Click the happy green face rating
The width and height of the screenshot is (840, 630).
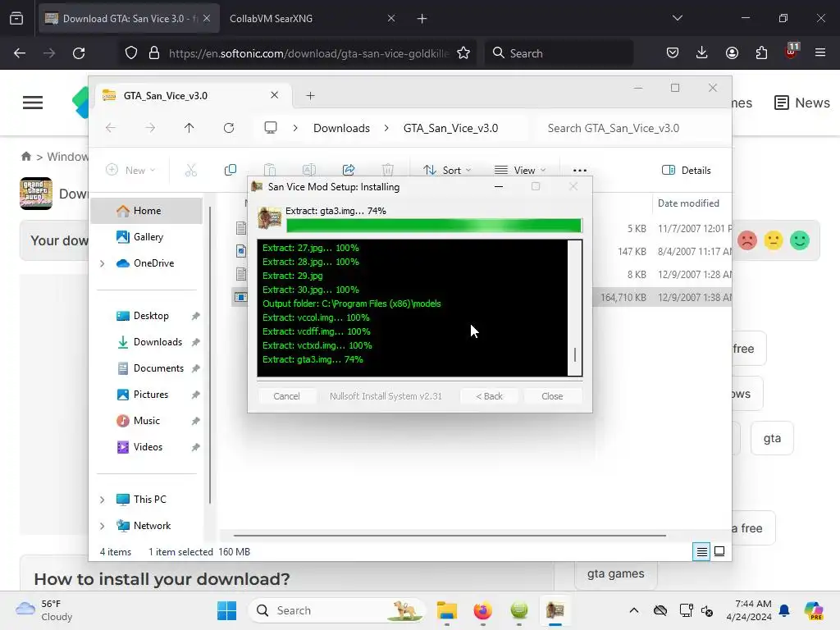tap(799, 240)
